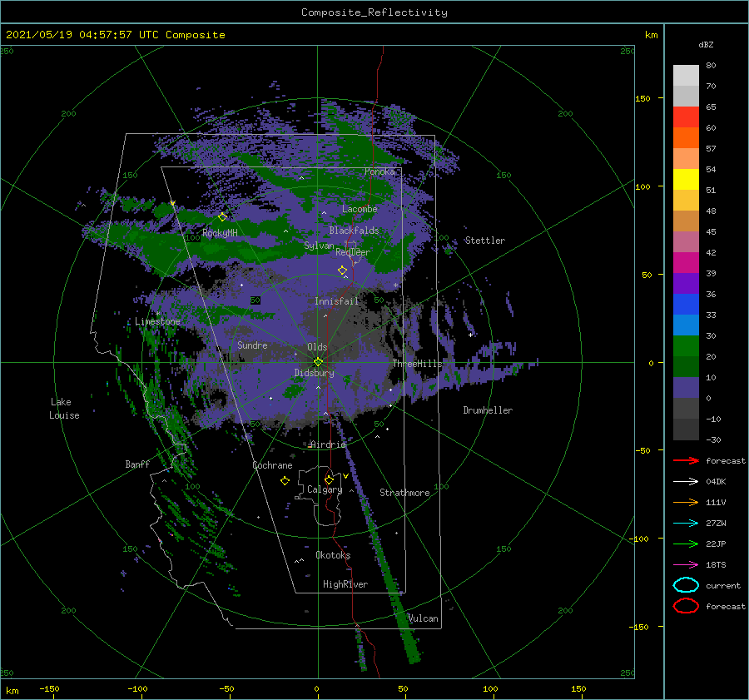The image size is (749, 700).
Task: Click the Calgary city label
Action: [325, 489]
